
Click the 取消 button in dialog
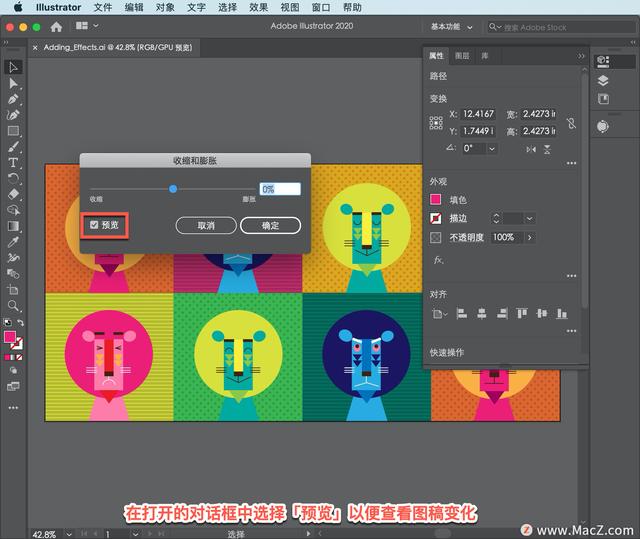pyautogui.click(x=205, y=226)
